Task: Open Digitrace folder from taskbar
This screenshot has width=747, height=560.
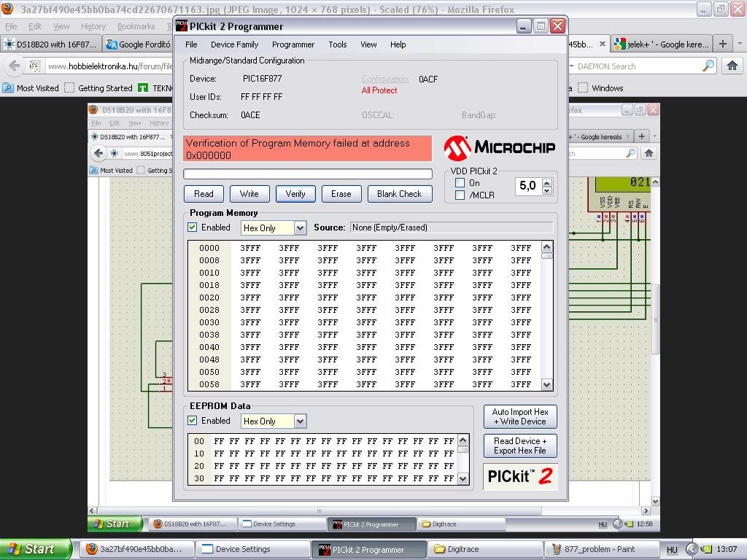Action: (x=485, y=549)
